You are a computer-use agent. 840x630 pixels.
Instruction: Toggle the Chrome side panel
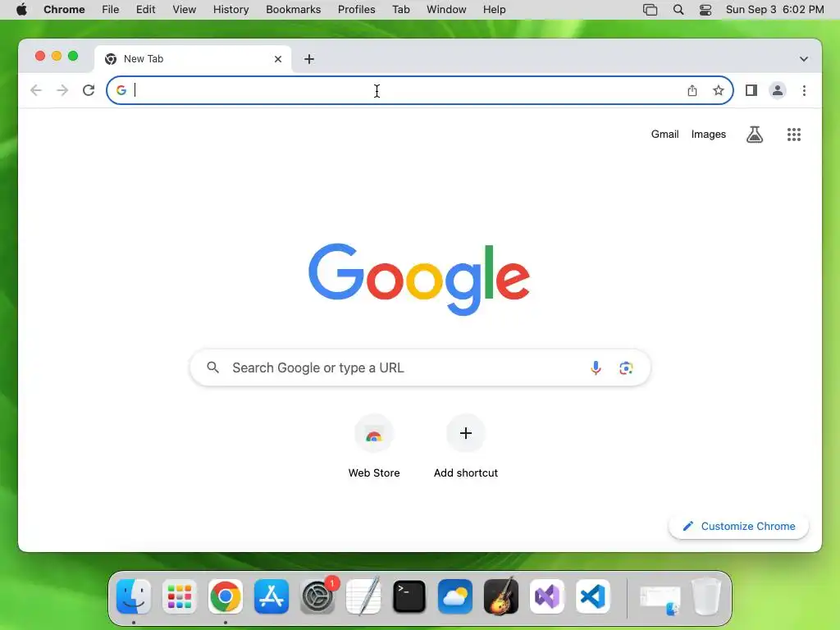(751, 90)
